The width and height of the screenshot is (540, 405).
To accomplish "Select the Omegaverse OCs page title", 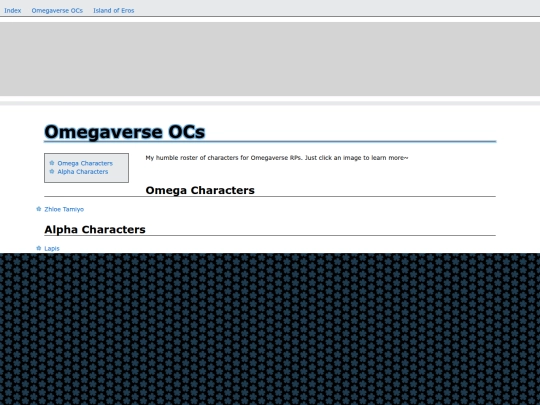I will (x=125, y=132).
